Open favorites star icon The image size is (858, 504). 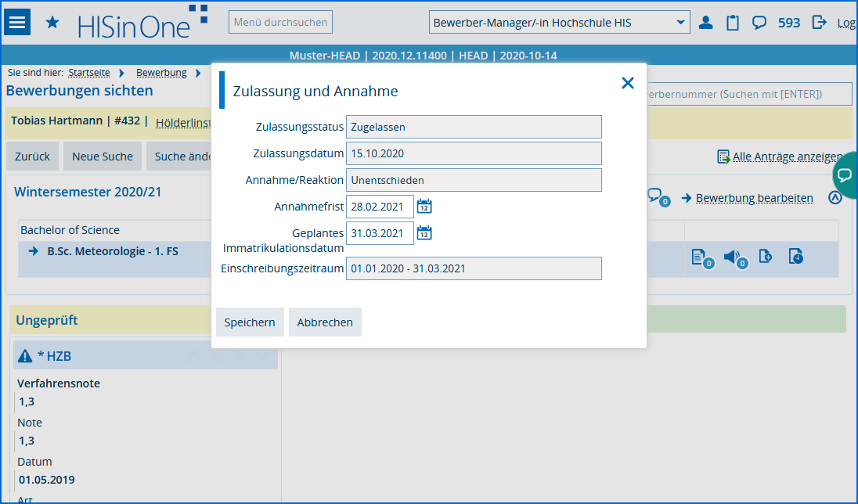(x=52, y=23)
